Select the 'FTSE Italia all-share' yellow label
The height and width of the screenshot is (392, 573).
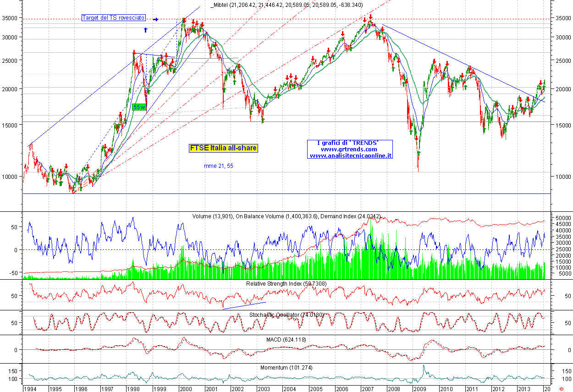tap(223, 148)
